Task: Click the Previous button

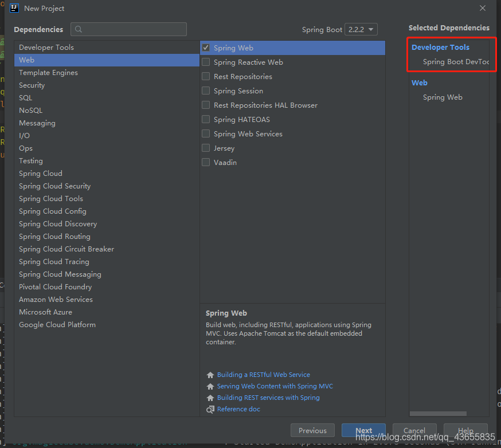Action: point(312,430)
